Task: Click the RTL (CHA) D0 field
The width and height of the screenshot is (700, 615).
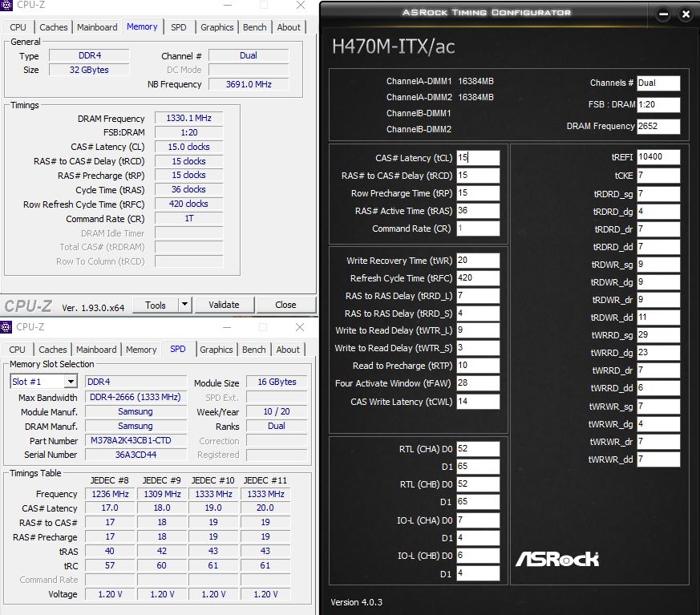Action: (478, 448)
